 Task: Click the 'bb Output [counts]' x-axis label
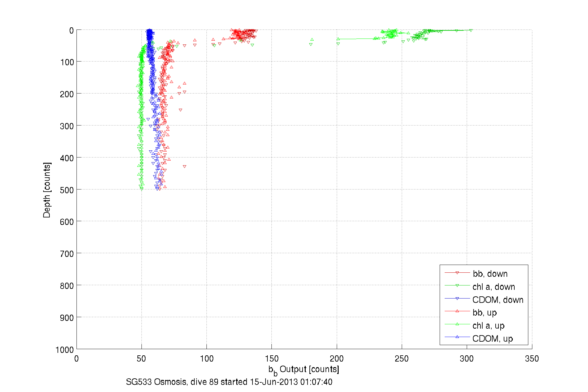point(304,370)
